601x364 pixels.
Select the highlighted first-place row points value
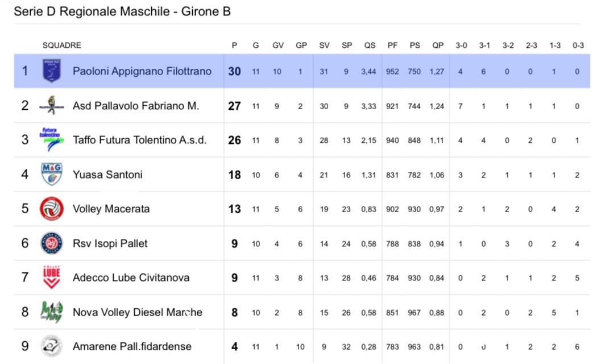tap(234, 71)
